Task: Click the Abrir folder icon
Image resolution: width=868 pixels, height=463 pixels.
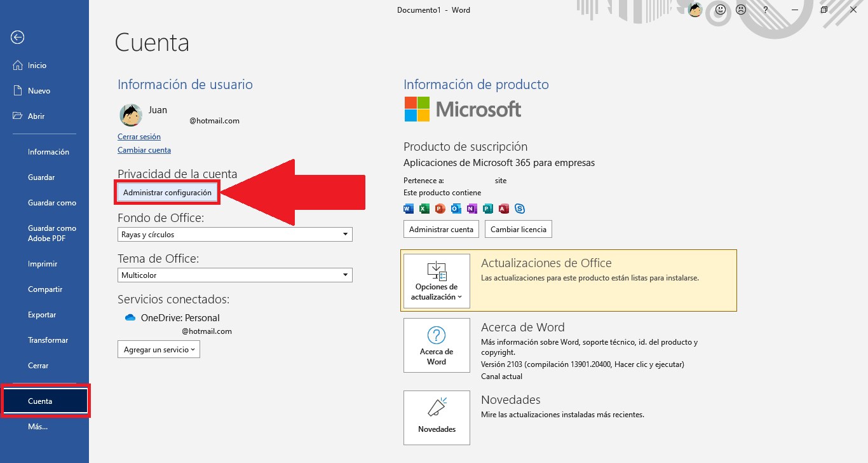Action: point(18,116)
